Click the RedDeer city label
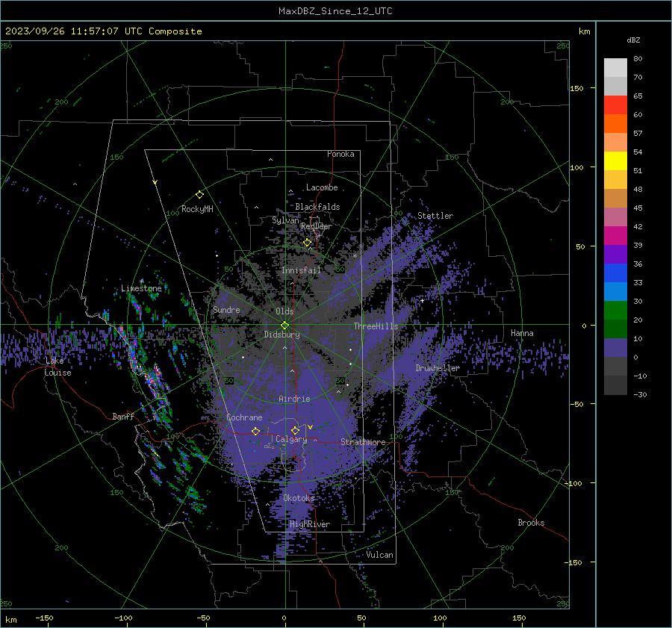The image size is (672, 628). [317, 226]
